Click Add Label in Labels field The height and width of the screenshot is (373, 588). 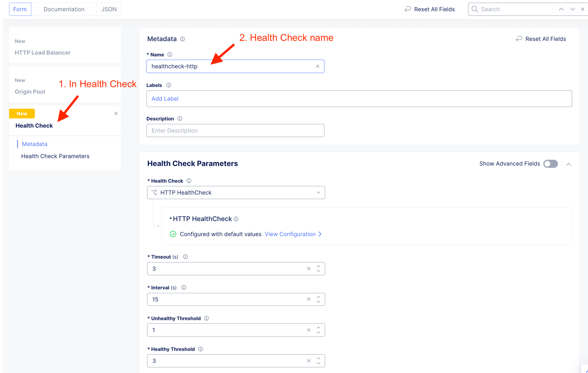point(165,99)
